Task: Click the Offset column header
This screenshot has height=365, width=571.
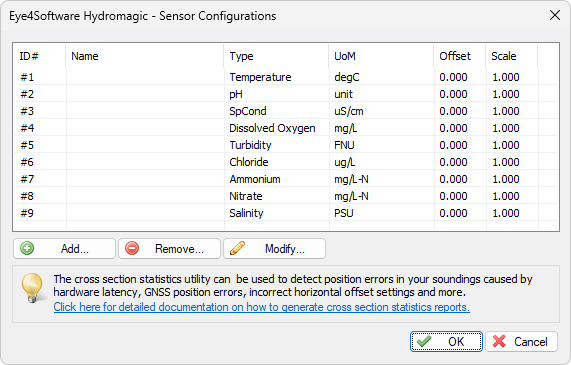Action: click(459, 56)
